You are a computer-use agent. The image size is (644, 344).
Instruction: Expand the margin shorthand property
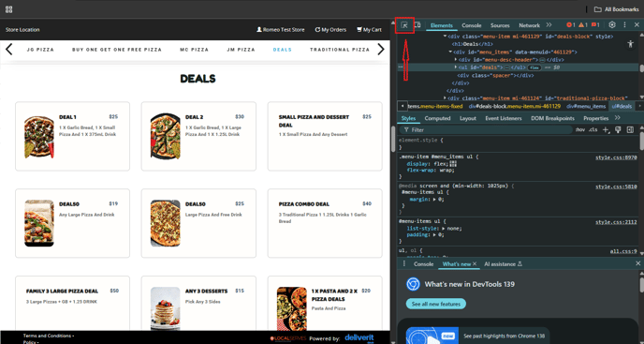tap(434, 199)
